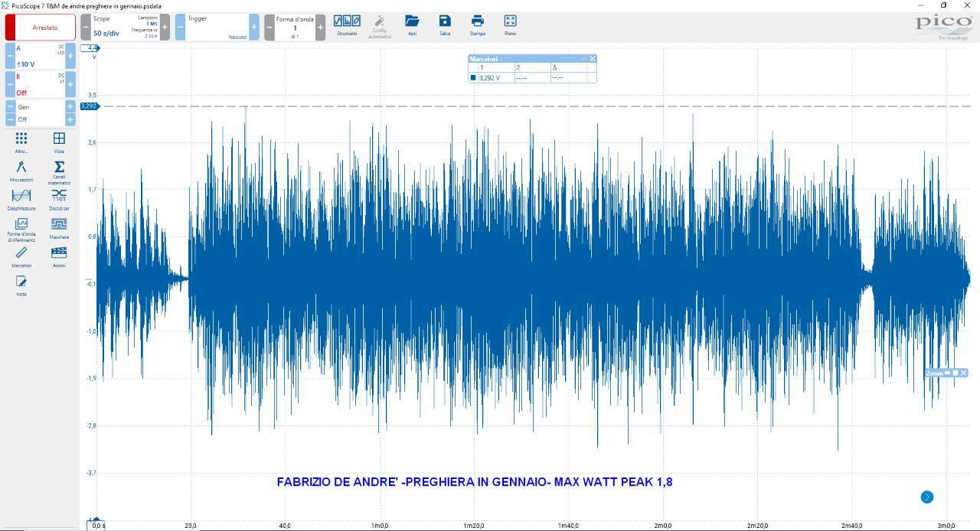Screen dimensions: 980x531
Task: Open the Decod ser serial decoding tool
Action: [59, 199]
